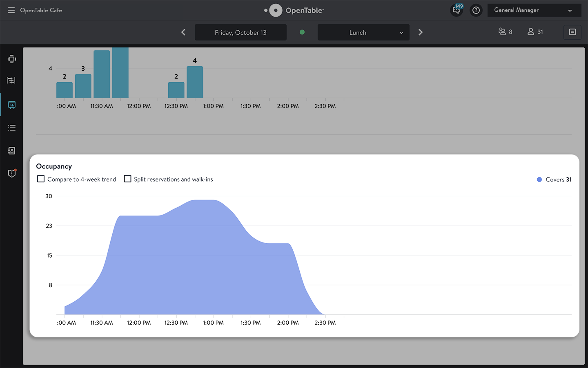Go to the previous shift with left arrow
This screenshot has width=588, height=368.
pyautogui.click(x=183, y=32)
